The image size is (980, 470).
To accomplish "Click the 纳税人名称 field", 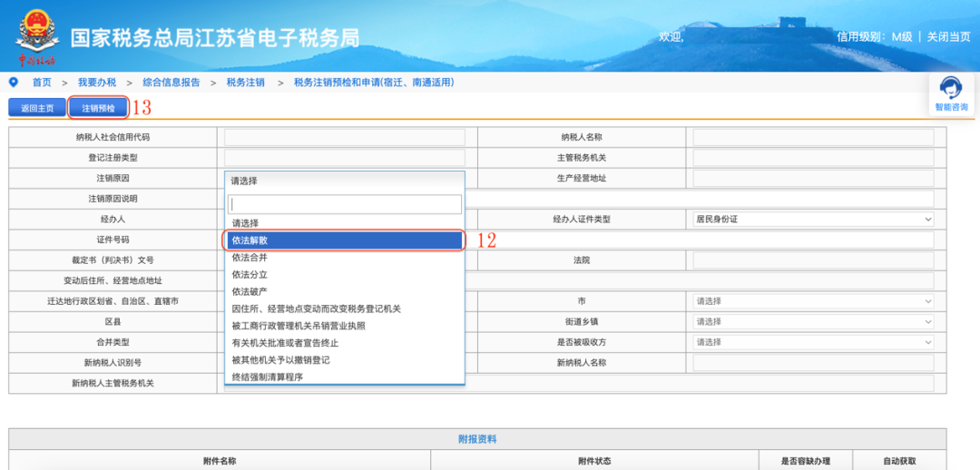I will [813, 138].
